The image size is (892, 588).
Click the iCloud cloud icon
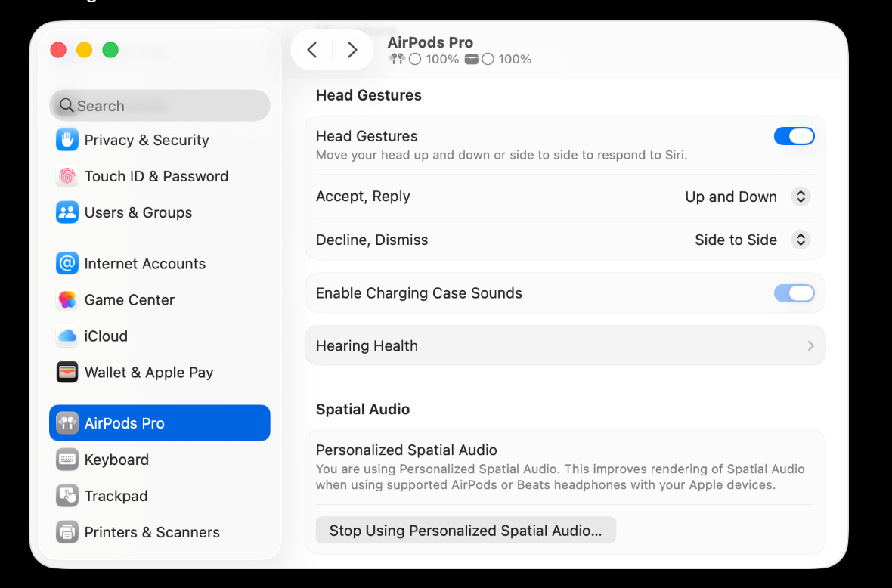pyautogui.click(x=67, y=336)
